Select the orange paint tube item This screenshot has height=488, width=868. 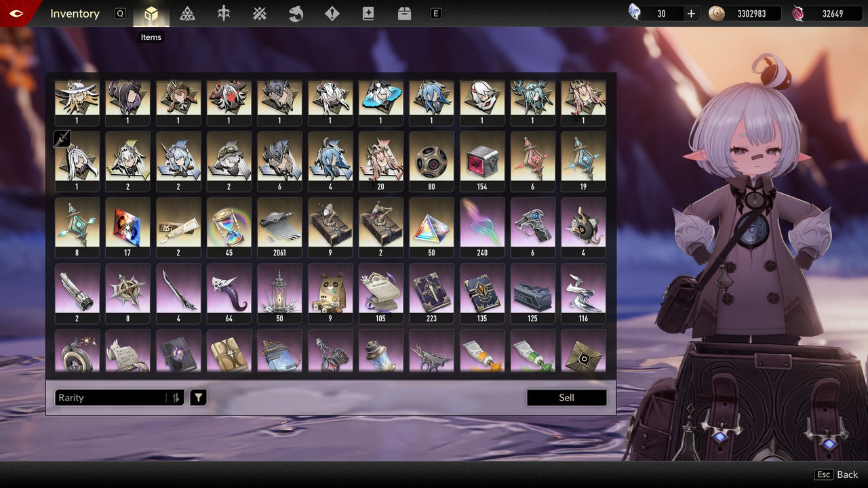coord(481,351)
